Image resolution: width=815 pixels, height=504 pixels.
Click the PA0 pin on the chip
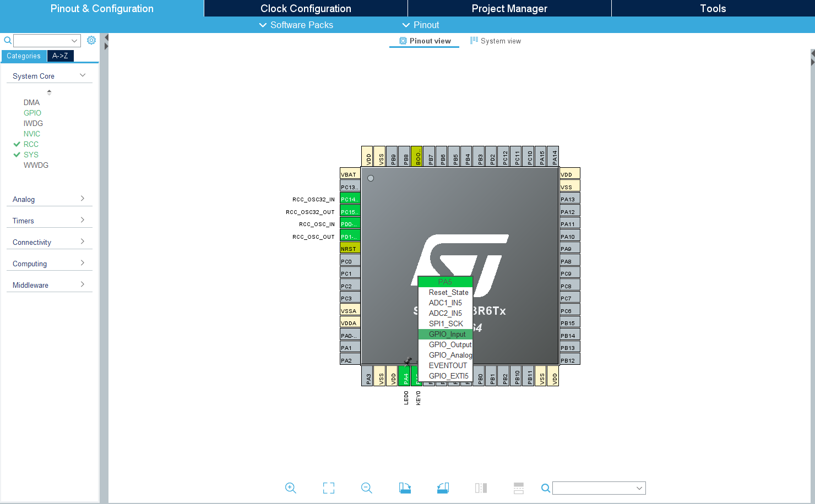click(x=350, y=335)
